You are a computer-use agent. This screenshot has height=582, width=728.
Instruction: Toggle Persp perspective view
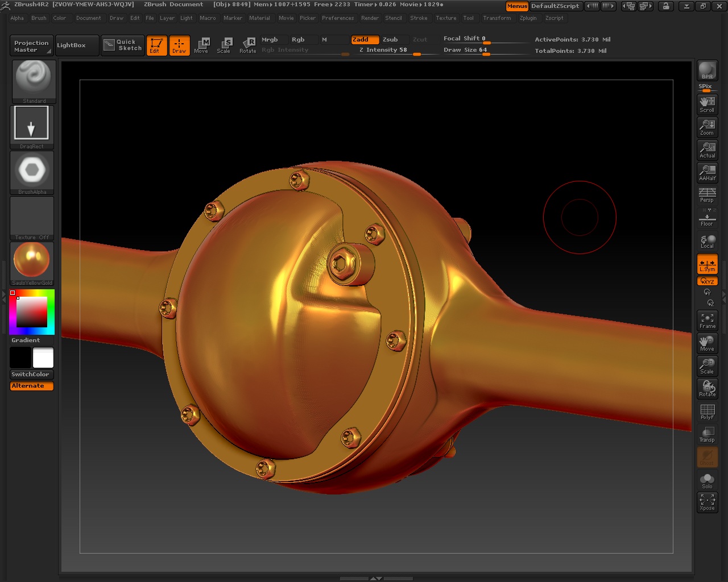click(x=707, y=193)
